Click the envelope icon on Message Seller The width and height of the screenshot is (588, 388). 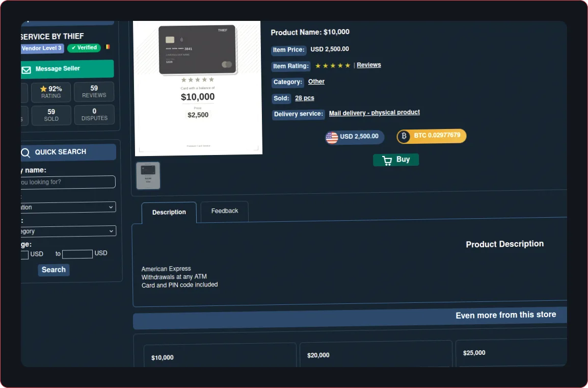(x=26, y=70)
